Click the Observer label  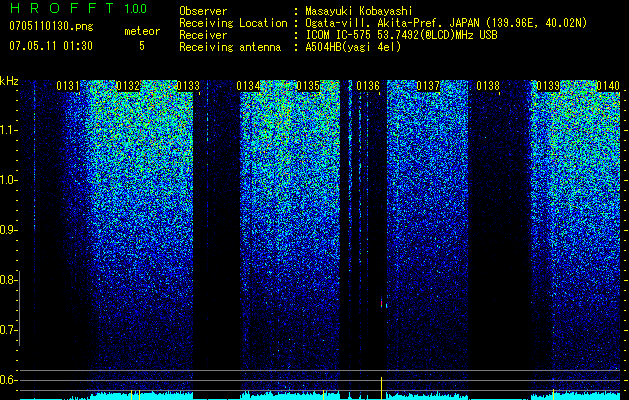[x=203, y=11]
